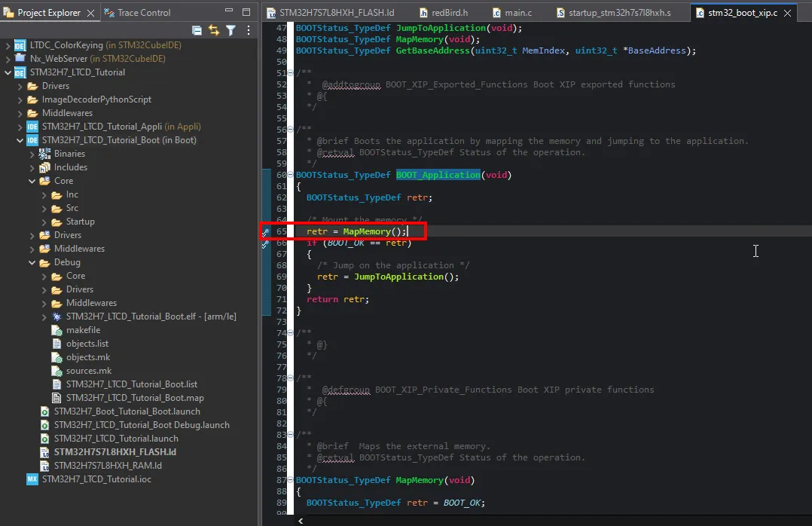Collapse the BOOT_Application function fold at line 60

(x=290, y=175)
